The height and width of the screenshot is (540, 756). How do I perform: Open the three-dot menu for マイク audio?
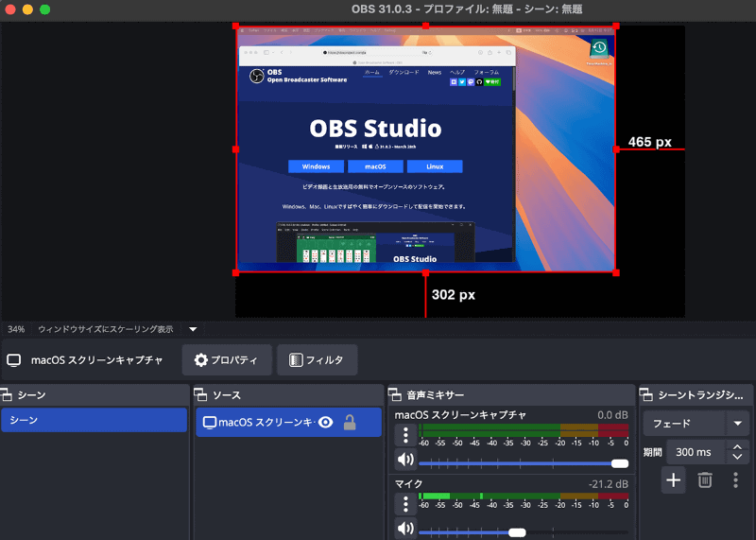(x=405, y=504)
